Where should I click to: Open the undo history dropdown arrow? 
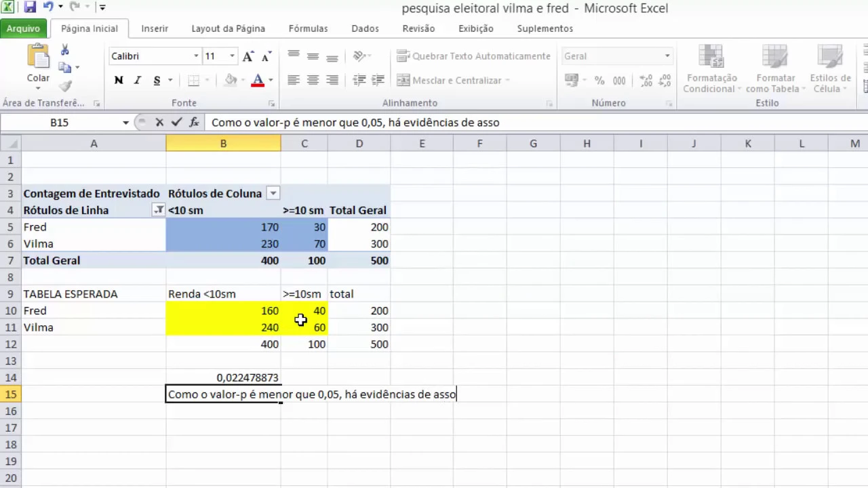[x=60, y=8]
